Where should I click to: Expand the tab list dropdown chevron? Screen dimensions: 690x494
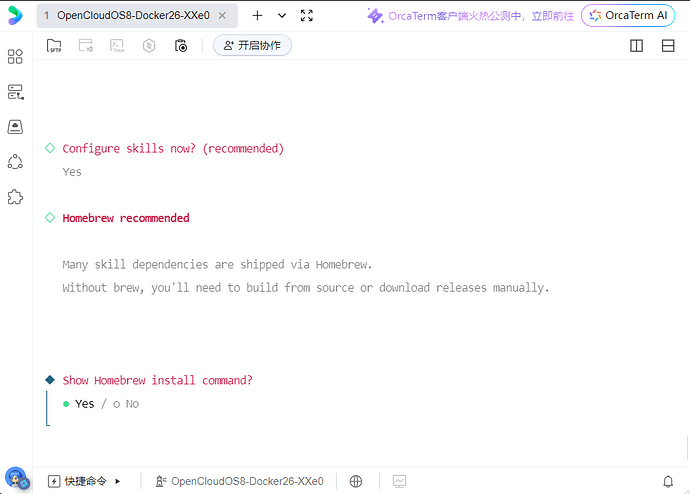coord(282,16)
